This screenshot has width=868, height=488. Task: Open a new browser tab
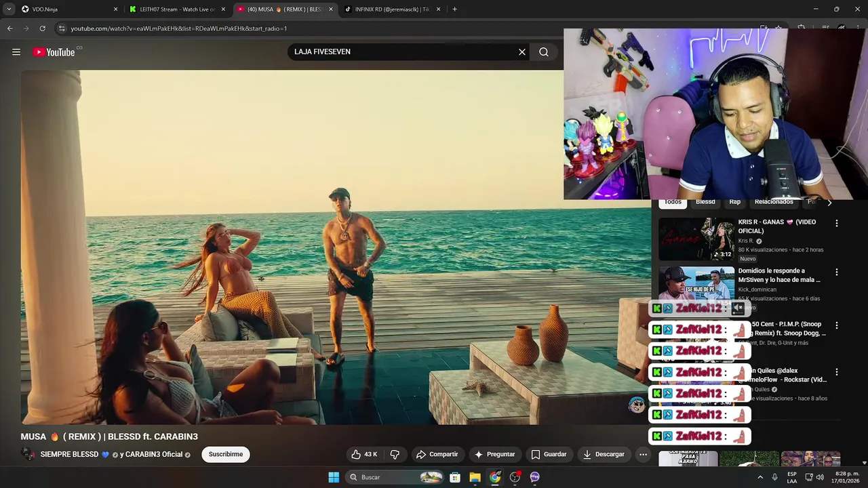click(454, 9)
